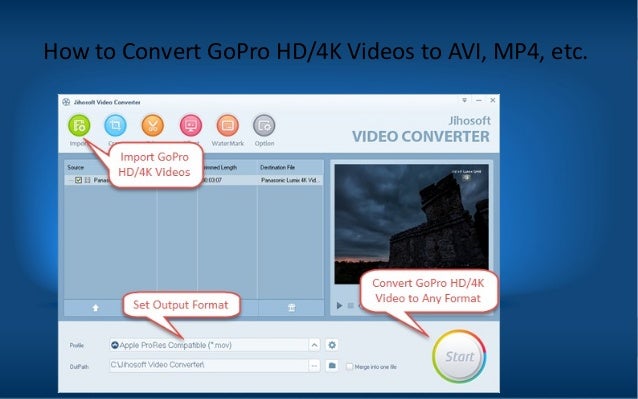
Task: Stop the video preview playback
Action: coord(351,305)
